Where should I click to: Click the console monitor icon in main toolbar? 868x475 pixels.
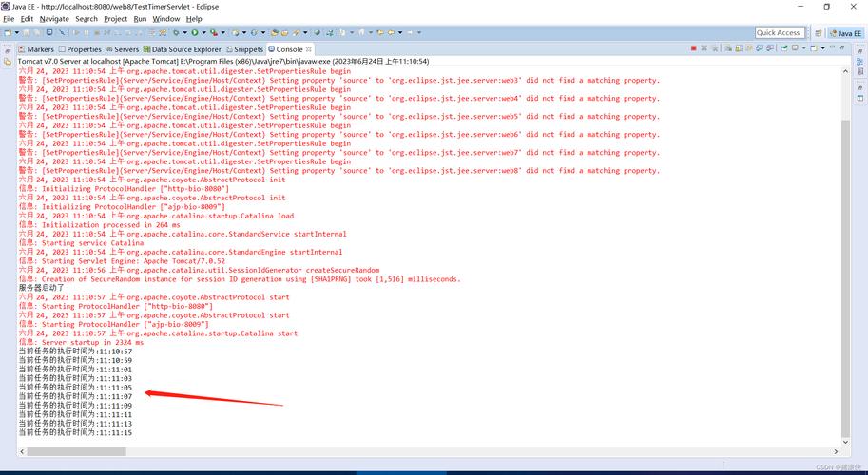49,32
